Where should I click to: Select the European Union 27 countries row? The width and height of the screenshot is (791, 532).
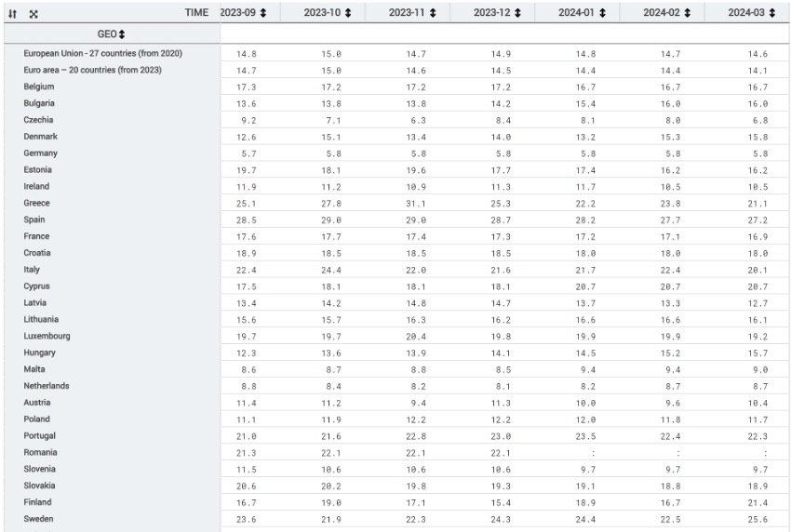coord(102,54)
